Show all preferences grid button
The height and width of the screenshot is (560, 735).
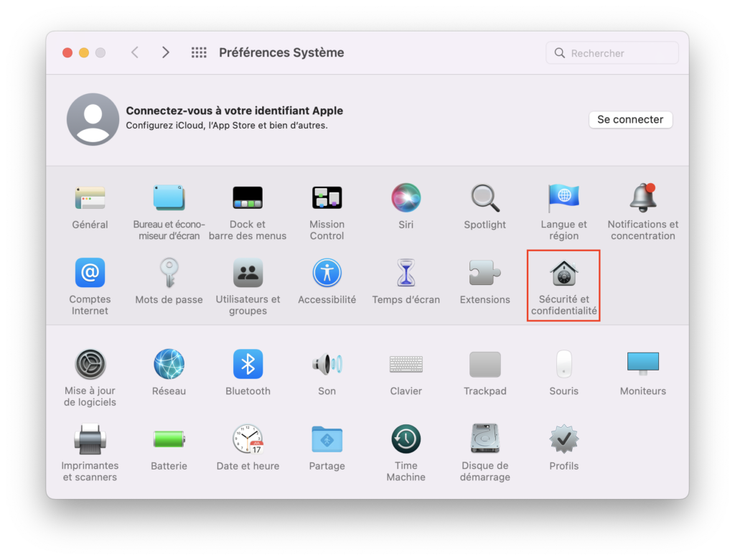199,52
